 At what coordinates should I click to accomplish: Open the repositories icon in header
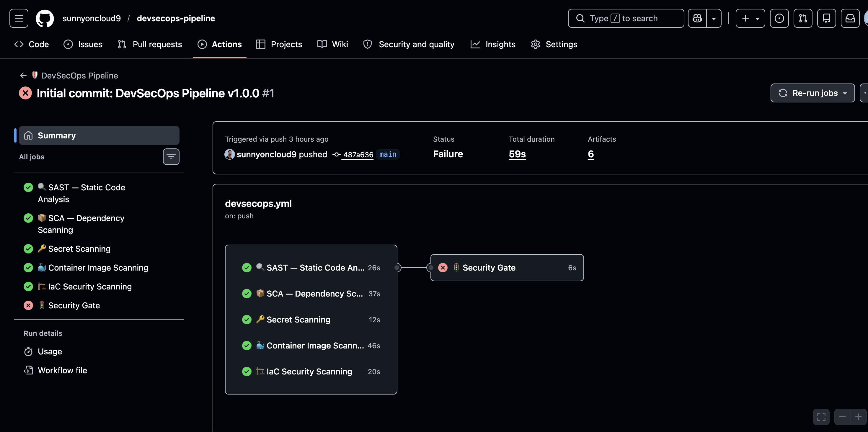click(x=826, y=18)
